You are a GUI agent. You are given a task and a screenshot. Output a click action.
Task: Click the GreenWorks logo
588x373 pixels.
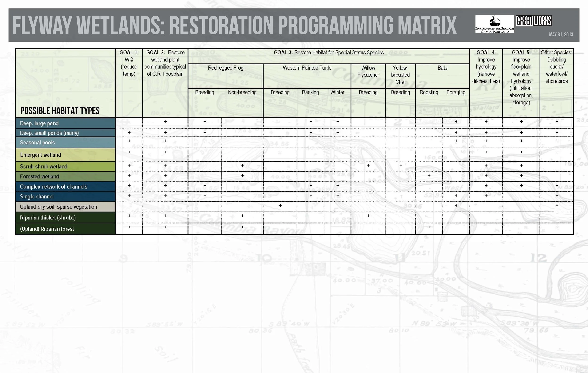pos(534,21)
